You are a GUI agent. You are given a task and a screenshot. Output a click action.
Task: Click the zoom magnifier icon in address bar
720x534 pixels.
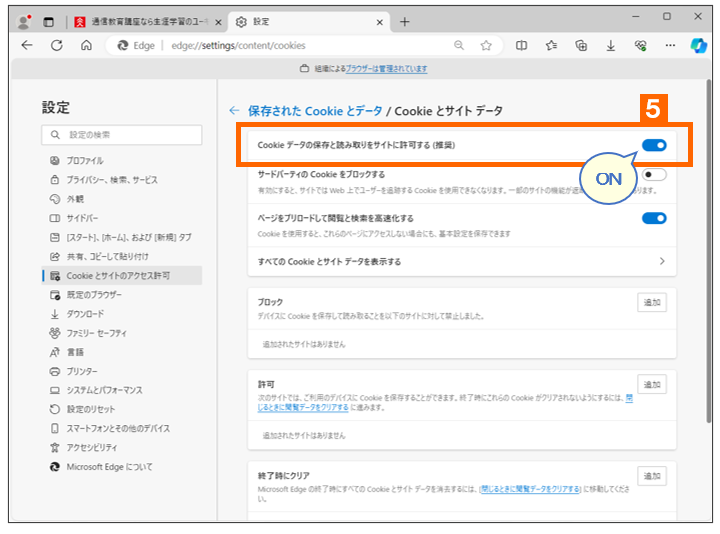[459, 45]
